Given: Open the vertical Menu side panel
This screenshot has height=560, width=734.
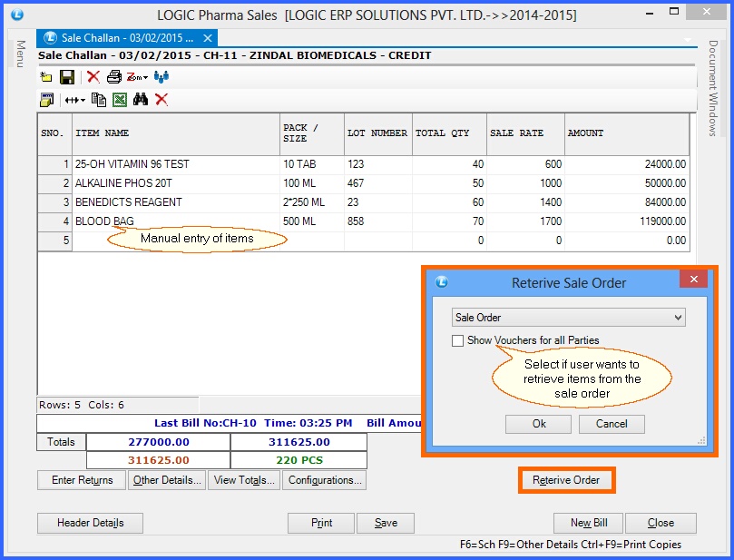Looking at the screenshot, I should (21, 54).
